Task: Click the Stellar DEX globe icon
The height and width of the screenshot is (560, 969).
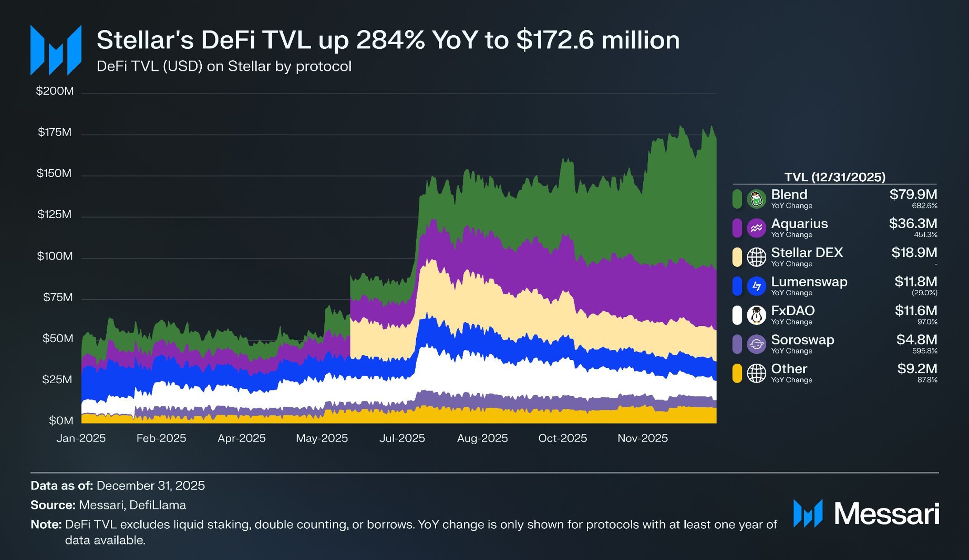Action: pyautogui.click(x=756, y=257)
